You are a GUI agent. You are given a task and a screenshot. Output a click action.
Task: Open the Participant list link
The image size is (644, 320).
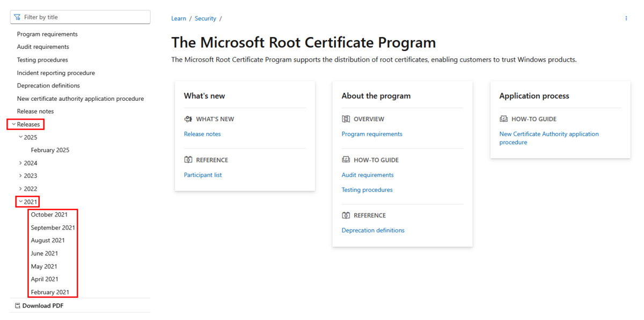pos(202,175)
